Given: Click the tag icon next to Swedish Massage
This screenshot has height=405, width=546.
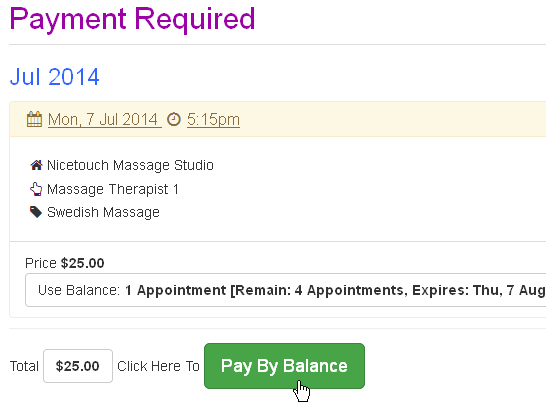Looking at the screenshot, I should [36, 212].
